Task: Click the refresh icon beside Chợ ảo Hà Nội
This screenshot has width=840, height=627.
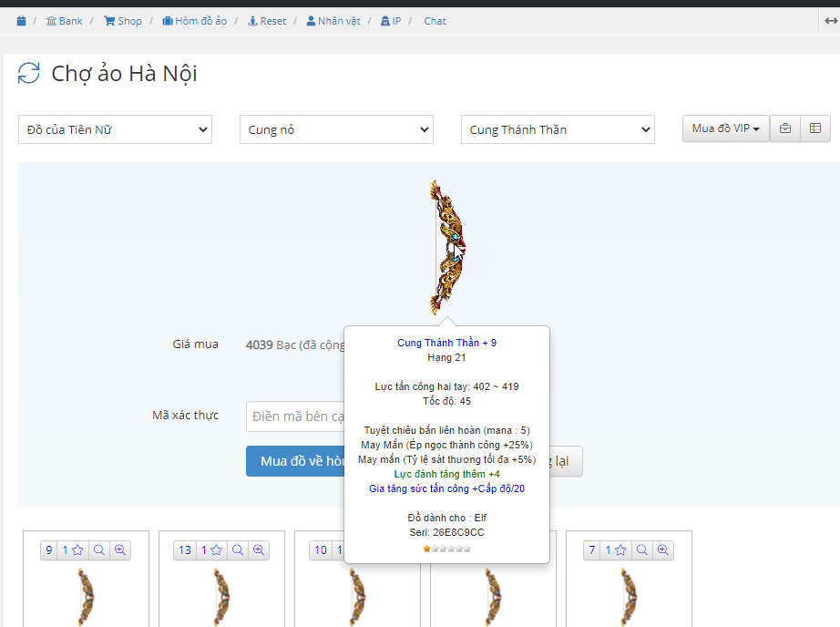Action: (29, 74)
